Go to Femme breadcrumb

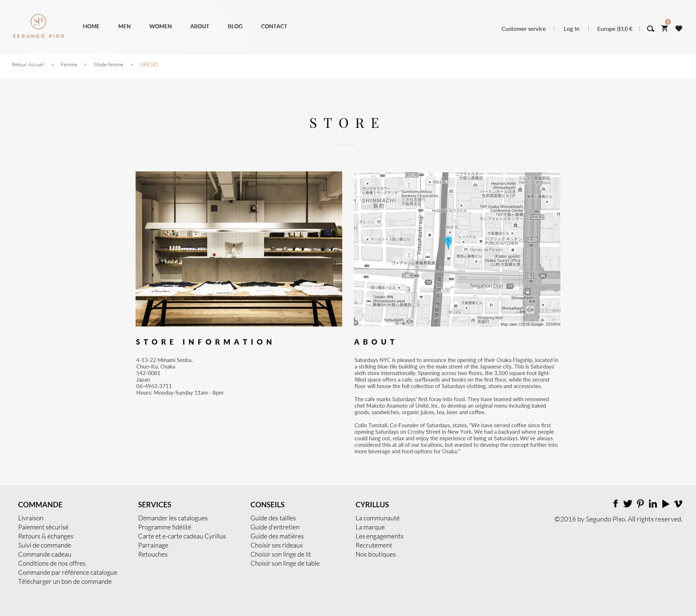(x=69, y=64)
